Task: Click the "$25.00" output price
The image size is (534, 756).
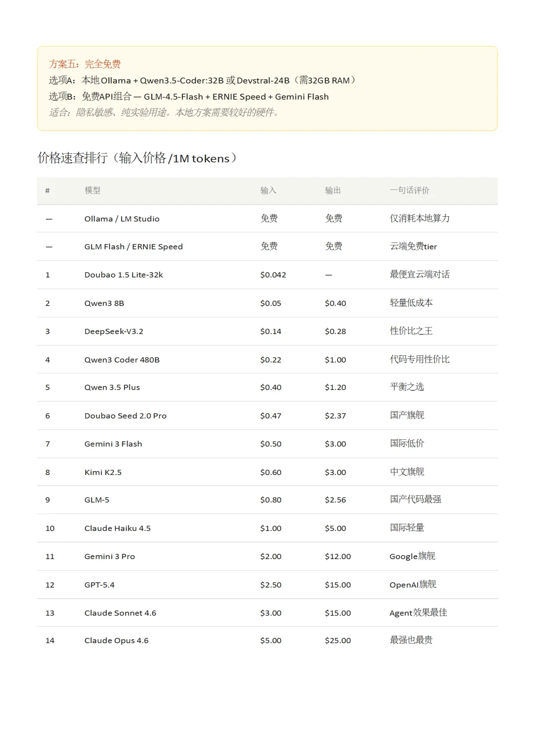Action: [338, 641]
